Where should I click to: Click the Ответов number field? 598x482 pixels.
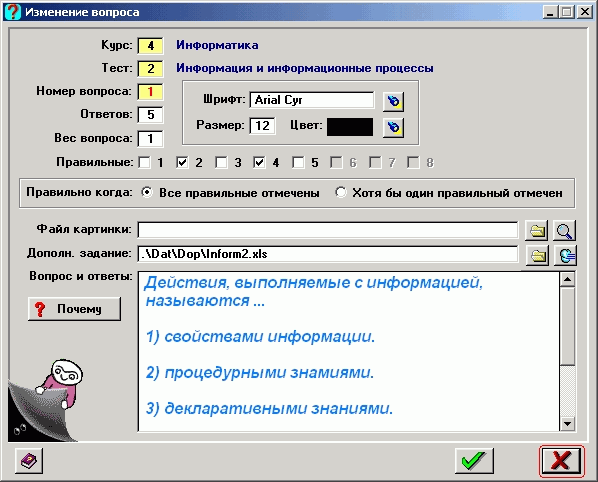click(x=150, y=115)
